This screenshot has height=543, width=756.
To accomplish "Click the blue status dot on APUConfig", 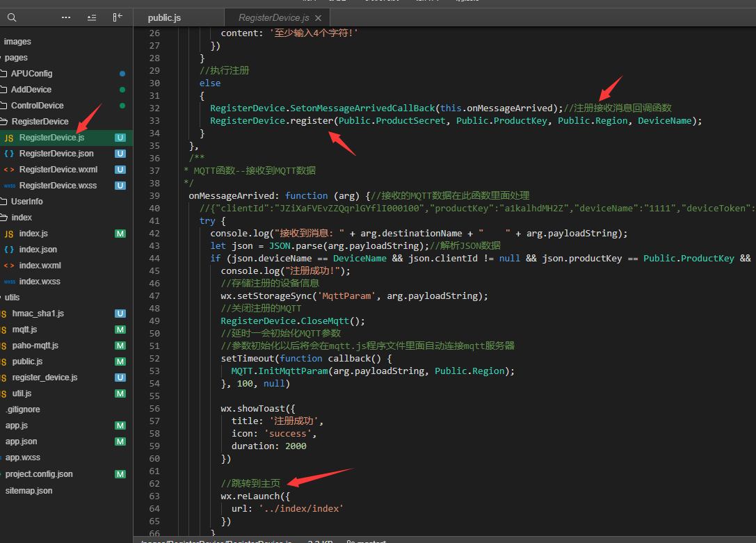I will click(x=122, y=74).
